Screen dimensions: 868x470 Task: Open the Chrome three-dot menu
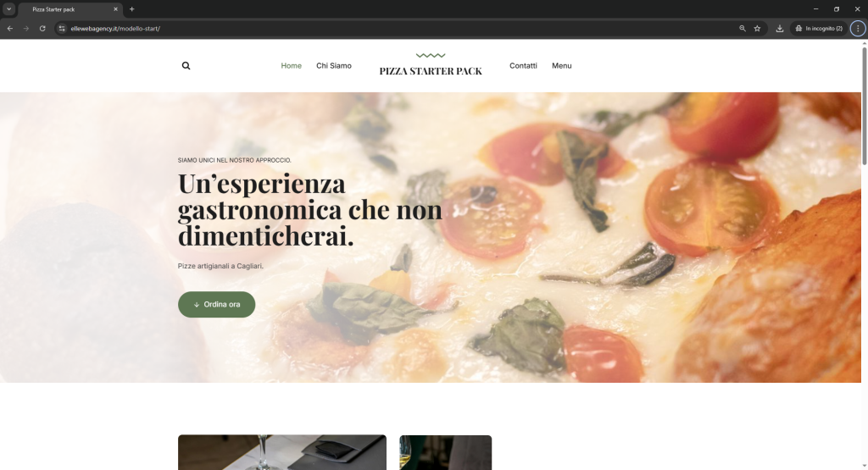click(x=858, y=28)
